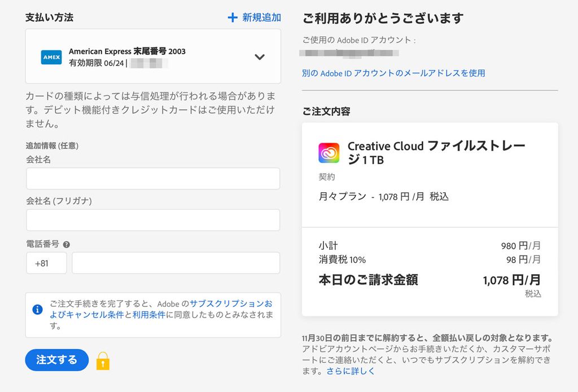The height and width of the screenshot is (392, 578).
Task: Click the 会社名 input field
Action: click(x=153, y=178)
